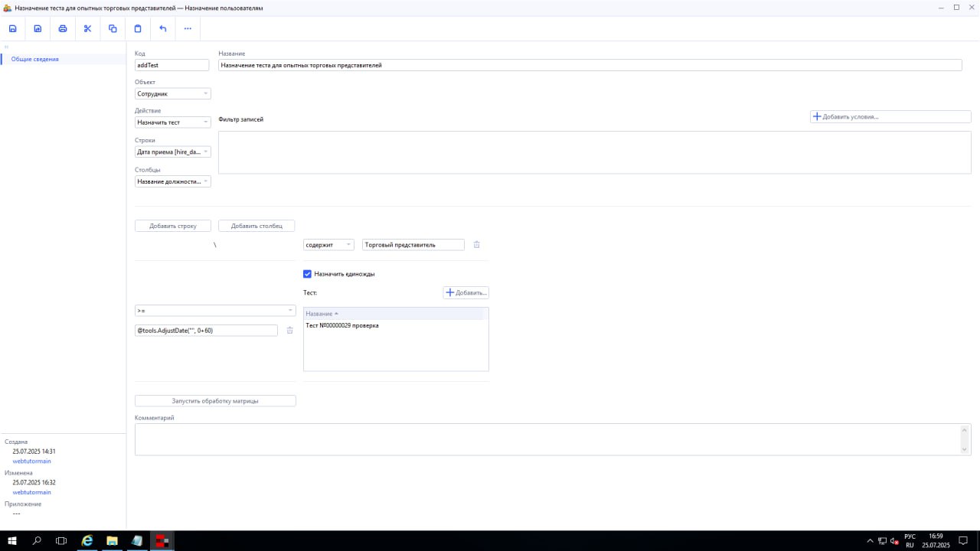Click the Cut scissors icon
The image size is (980, 551).
(87, 29)
